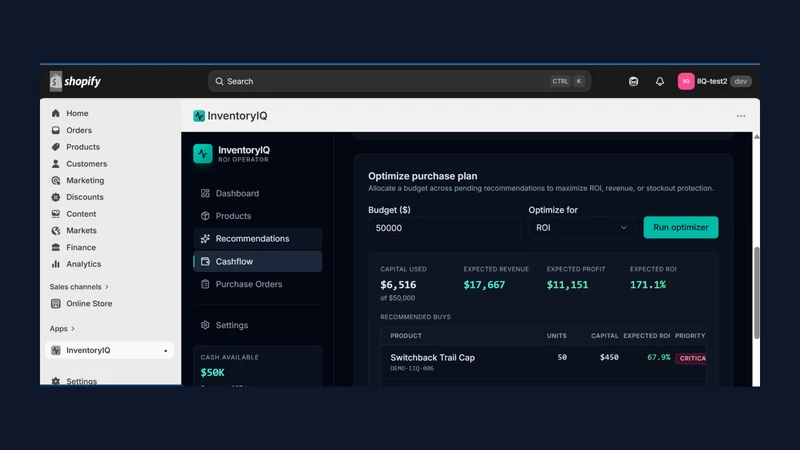800x450 pixels.
Task: Click the Run optimizer button
Action: (x=681, y=228)
